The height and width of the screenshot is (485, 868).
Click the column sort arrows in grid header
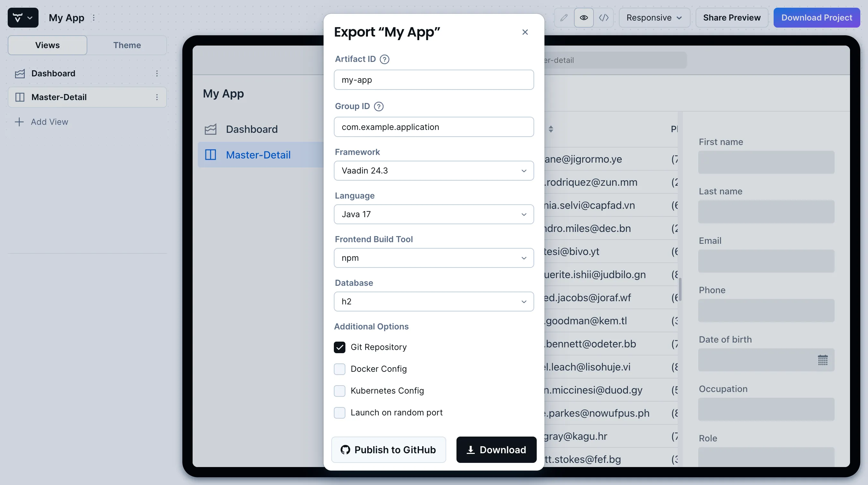click(551, 129)
